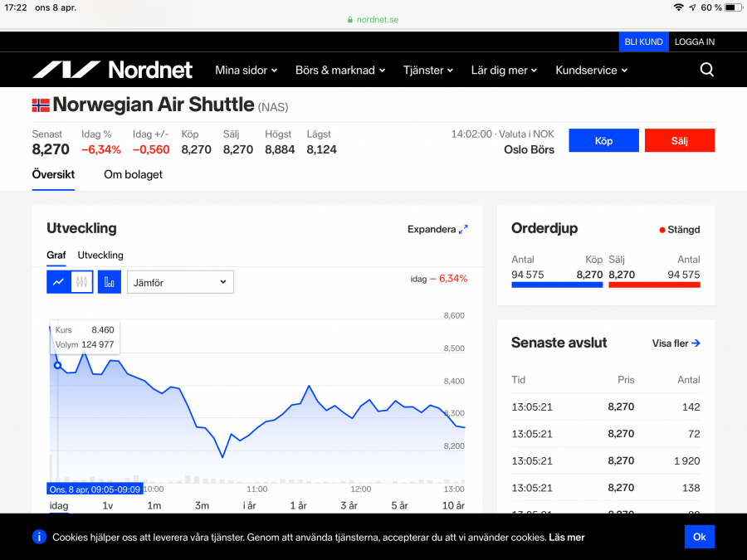Select the line chart view icon
The width and height of the screenshot is (747, 560).
(x=58, y=282)
